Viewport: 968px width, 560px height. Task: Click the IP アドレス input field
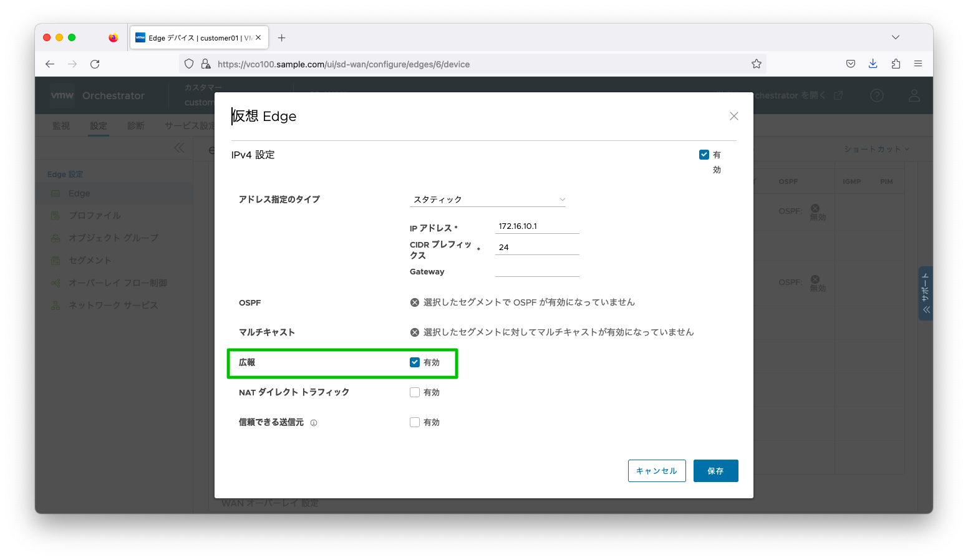pyautogui.click(x=537, y=226)
